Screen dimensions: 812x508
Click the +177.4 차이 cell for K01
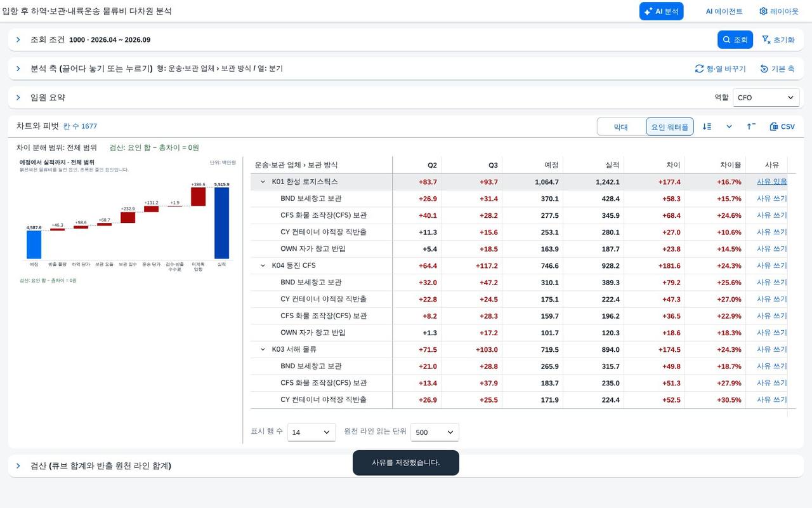(x=654, y=182)
